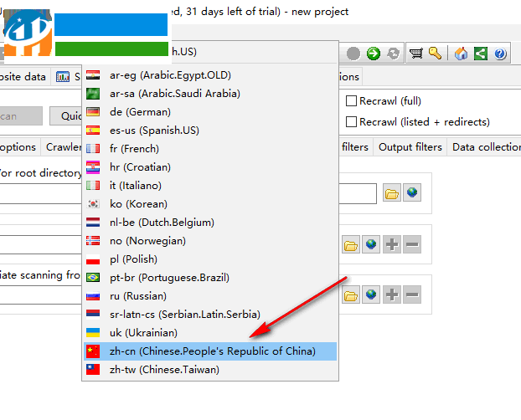Click globe icon in second path row

coord(371,244)
